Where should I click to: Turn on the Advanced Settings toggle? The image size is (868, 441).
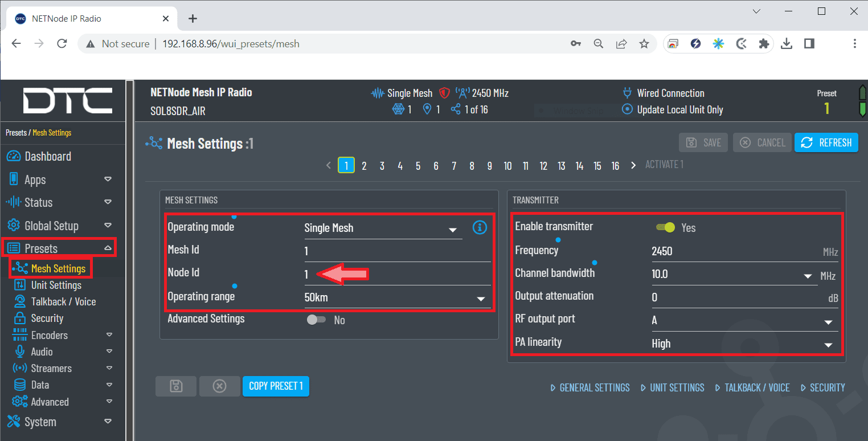[316, 320]
